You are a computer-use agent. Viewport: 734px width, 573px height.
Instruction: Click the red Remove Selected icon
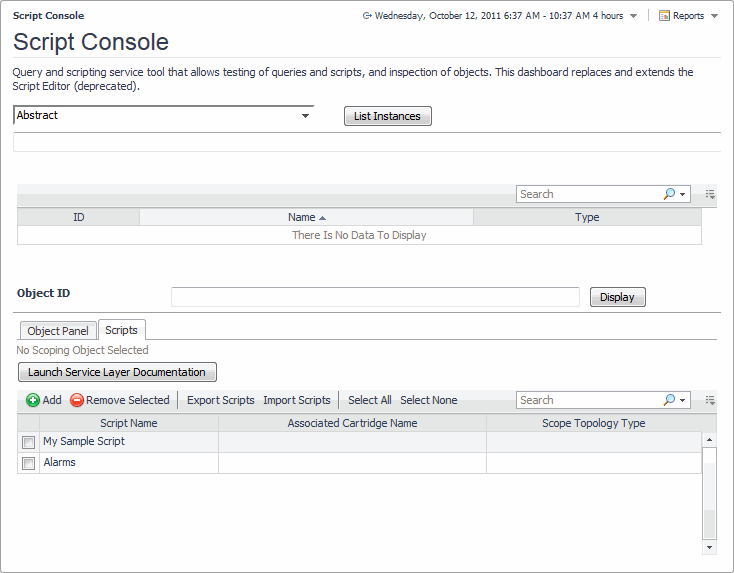point(77,400)
